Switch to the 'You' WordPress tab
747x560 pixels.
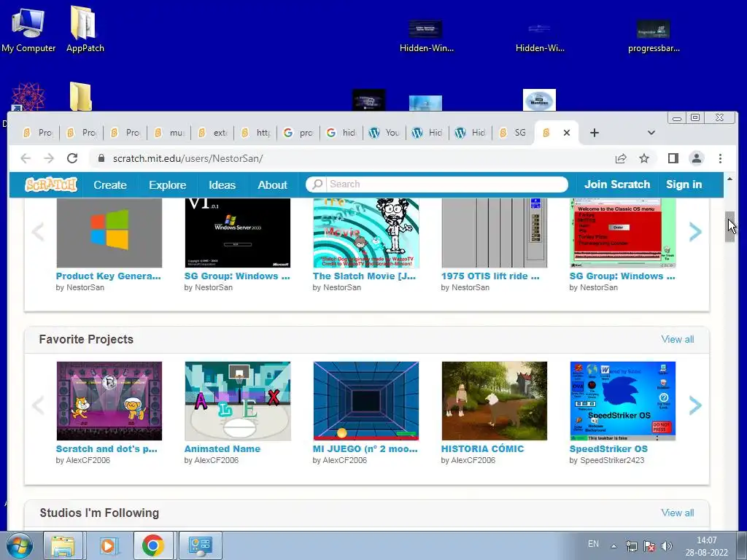tap(385, 133)
